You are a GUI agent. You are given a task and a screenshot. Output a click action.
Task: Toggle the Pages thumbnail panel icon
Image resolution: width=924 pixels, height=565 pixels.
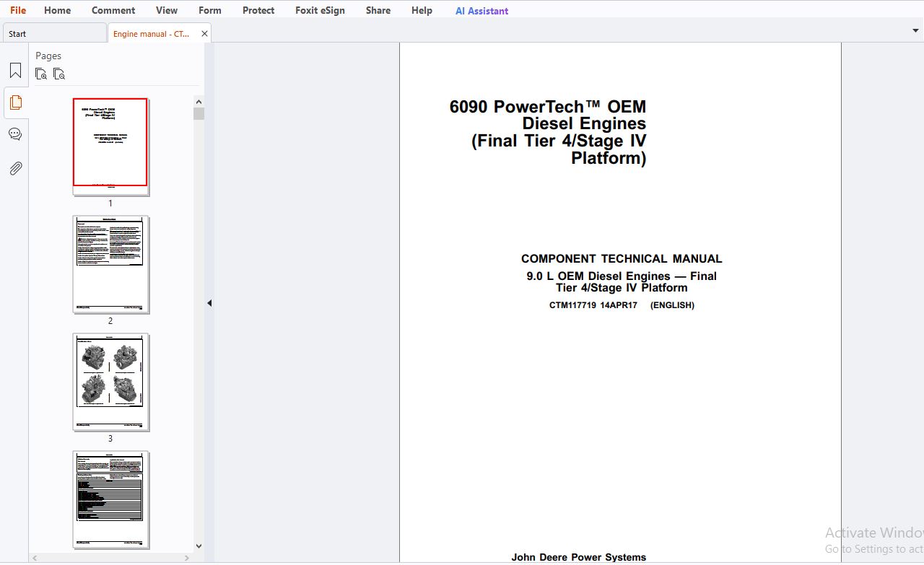tap(15, 102)
